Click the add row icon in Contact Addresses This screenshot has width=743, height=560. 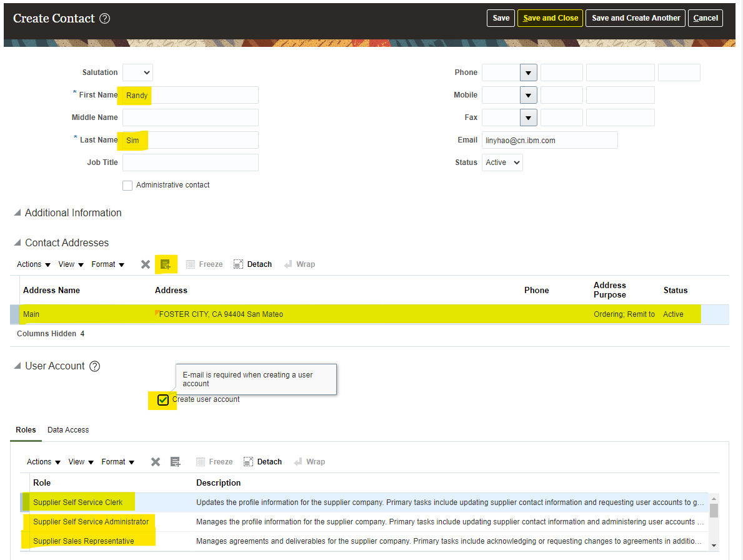coord(166,264)
